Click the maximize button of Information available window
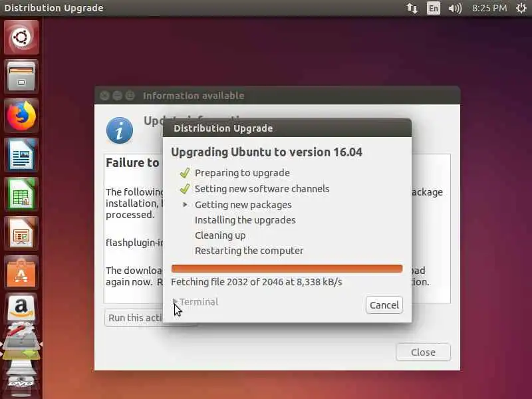This screenshot has height=399, width=532. 130,96
